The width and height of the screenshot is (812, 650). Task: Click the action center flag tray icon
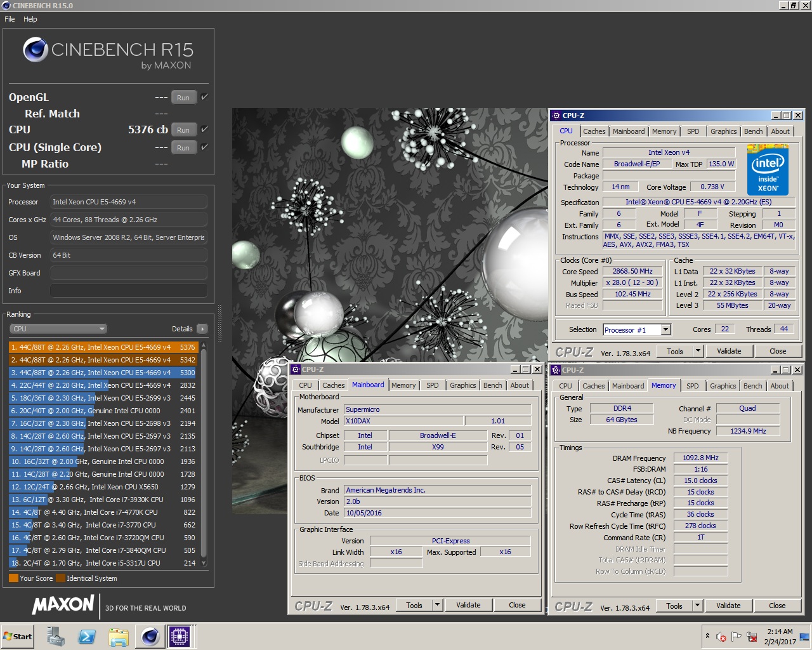click(736, 636)
